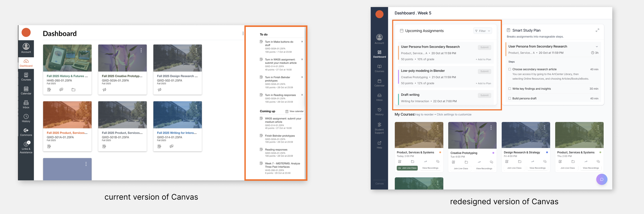Click Join Live Class on Design Research & Strategy card
This screenshot has height=214, width=644.
[x=514, y=168]
